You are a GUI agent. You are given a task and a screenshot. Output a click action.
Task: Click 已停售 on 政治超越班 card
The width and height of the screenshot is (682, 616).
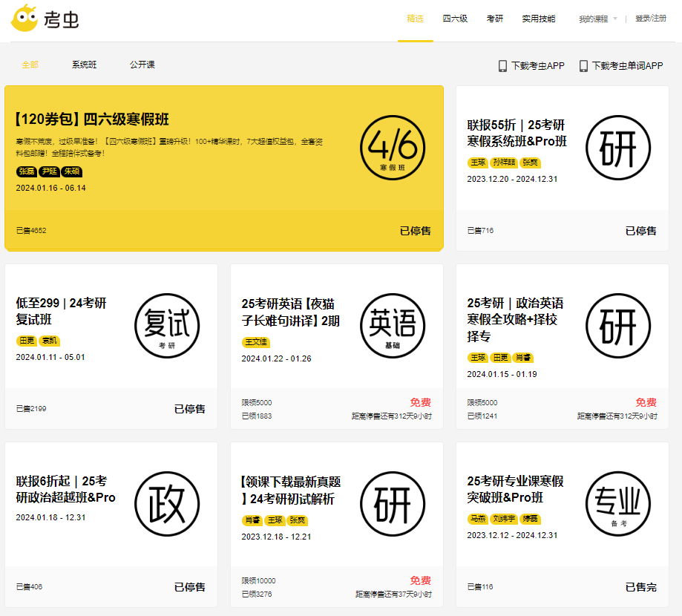pos(190,587)
